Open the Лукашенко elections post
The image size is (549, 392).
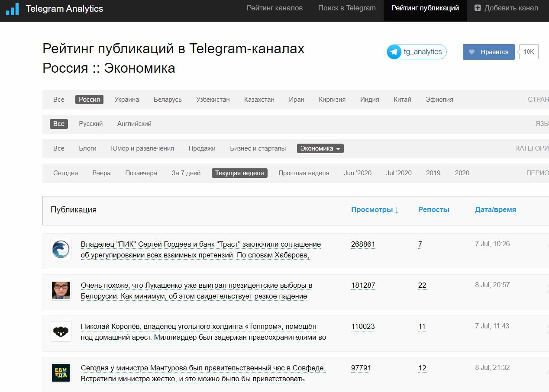pyautogui.click(x=197, y=291)
